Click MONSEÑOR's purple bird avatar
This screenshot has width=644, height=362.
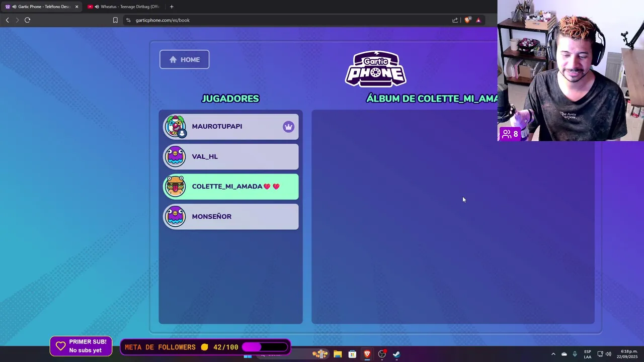coord(175,217)
